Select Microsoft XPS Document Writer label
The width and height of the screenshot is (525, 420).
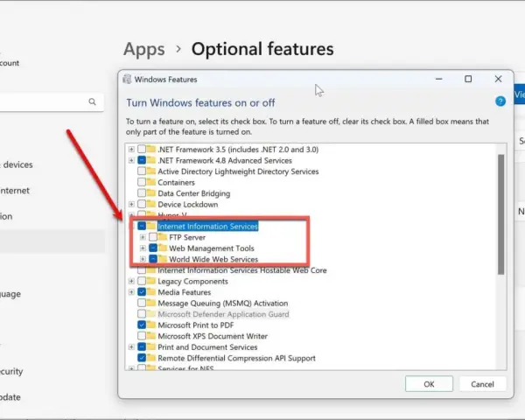[213, 336]
